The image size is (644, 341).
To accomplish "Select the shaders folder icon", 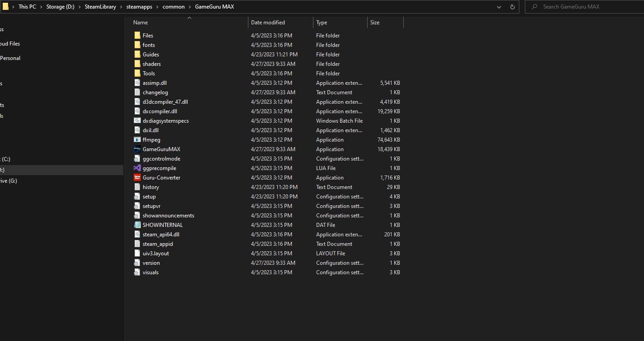I will [138, 64].
